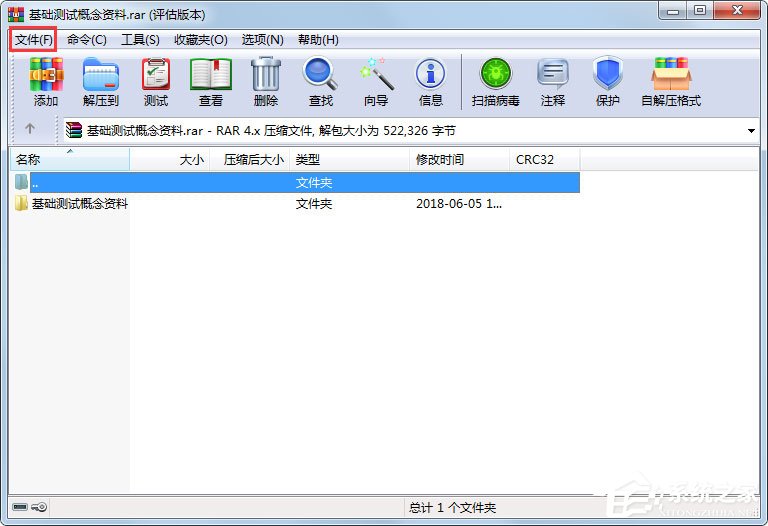Screen dimensions: 768x526
Task: Click the key password icon in status bar
Action: tap(39, 506)
